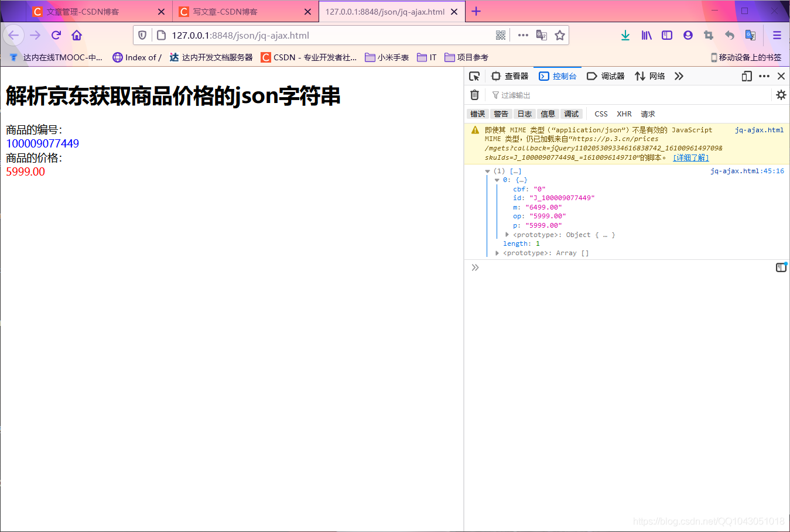Image resolution: width=790 pixels, height=532 pixels.
Task: Toggle the 错误 errors filter
Action: pyautogui.click(x=478, y=114)
